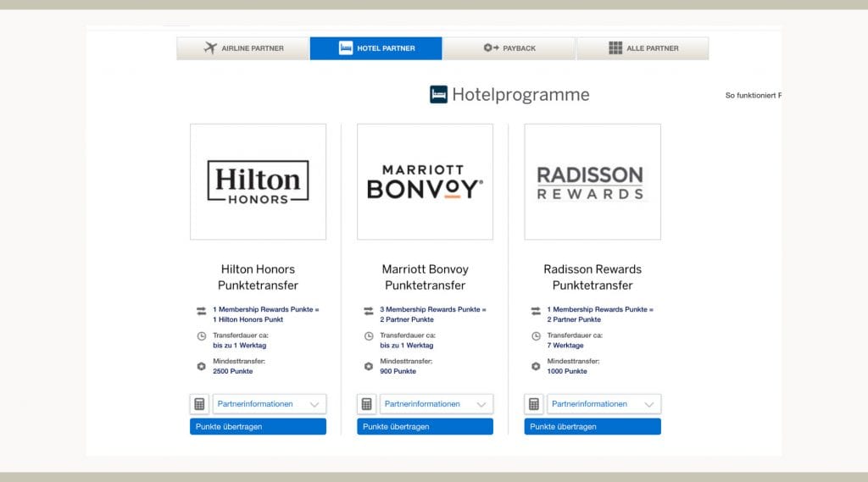868x482 pixels.
Task: Click '1000 Punkte' minimum transfer value
Action: click(567, 371)
